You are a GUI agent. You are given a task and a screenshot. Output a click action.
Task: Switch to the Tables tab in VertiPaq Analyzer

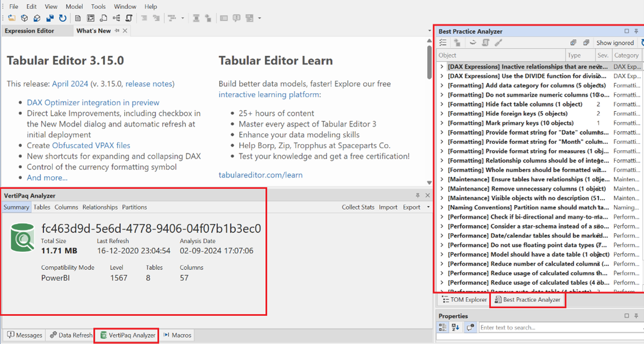point(42,207)
